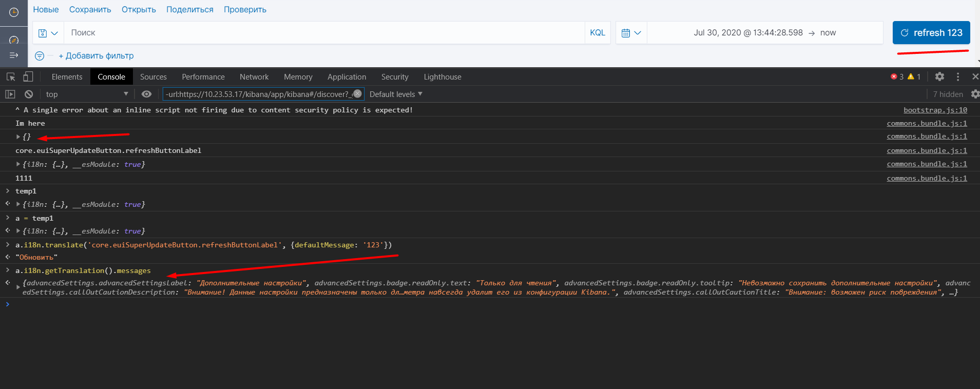Open the calendar quick date menu
Screen dimensions: 980x389
[x=631, y=33]
